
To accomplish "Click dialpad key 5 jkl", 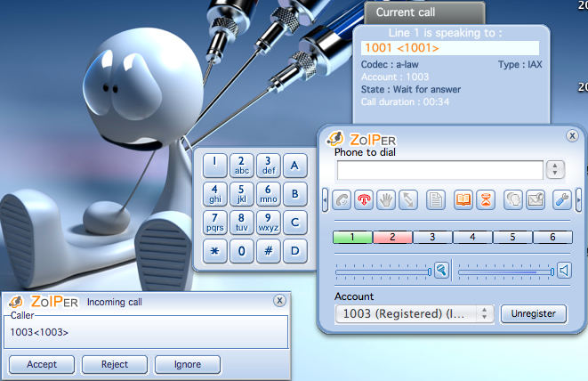I will tap(241, 194).
